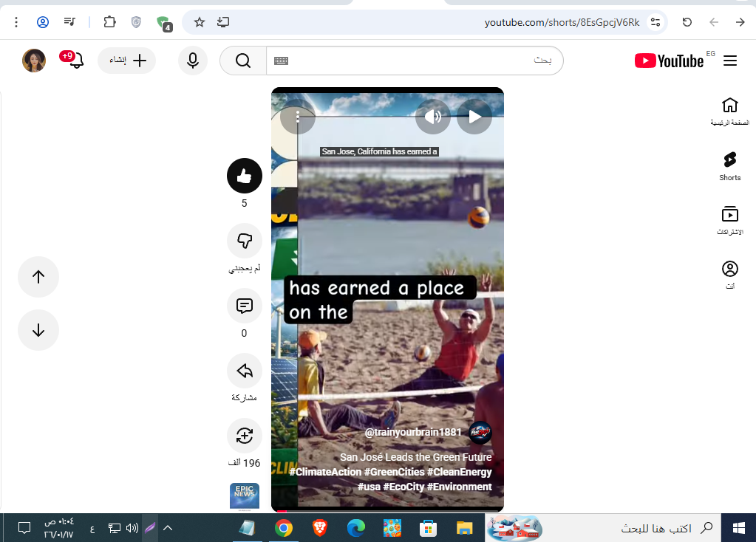Click the install or cast icon in address bar
Viewport: 756px width, 542px height.
(223, 22)
